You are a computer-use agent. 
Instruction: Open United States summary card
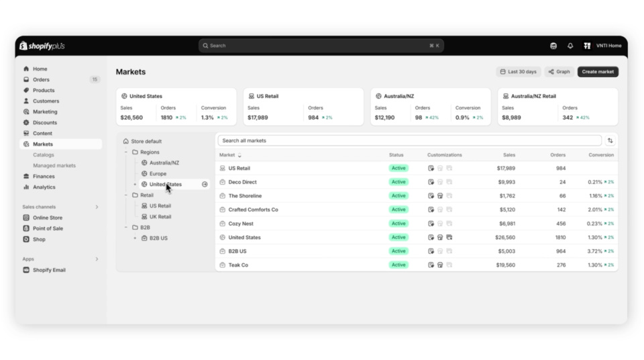pos(176,107)
